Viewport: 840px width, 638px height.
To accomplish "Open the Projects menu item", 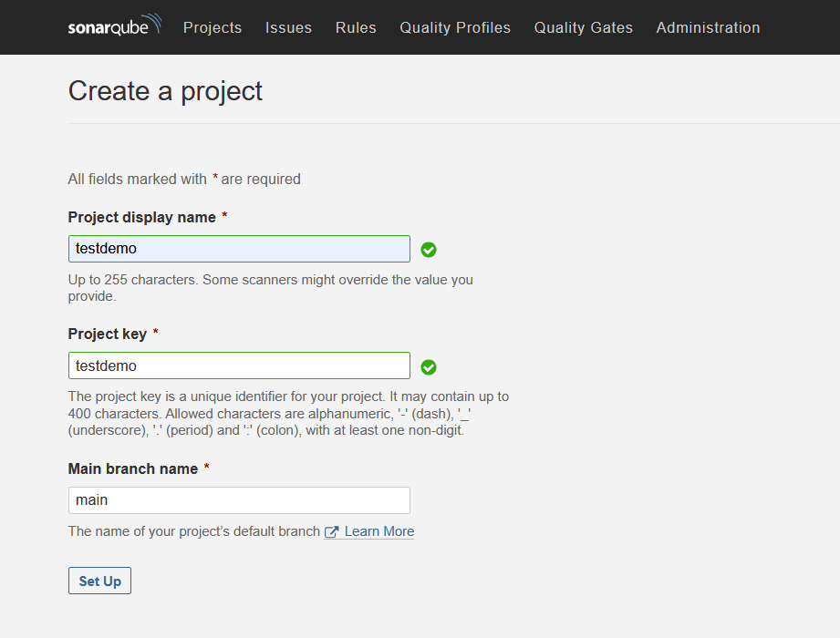I will tap(213, 27).
